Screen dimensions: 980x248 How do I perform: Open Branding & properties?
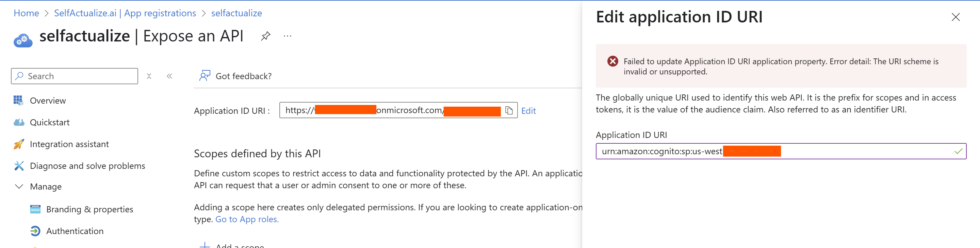[90, 209]
